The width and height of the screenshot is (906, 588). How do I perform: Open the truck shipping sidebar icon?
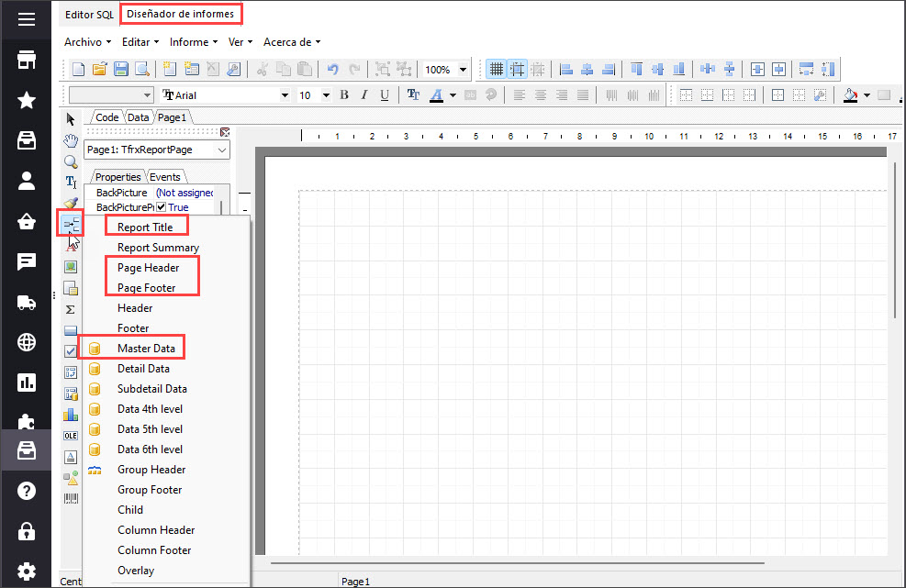26,302
